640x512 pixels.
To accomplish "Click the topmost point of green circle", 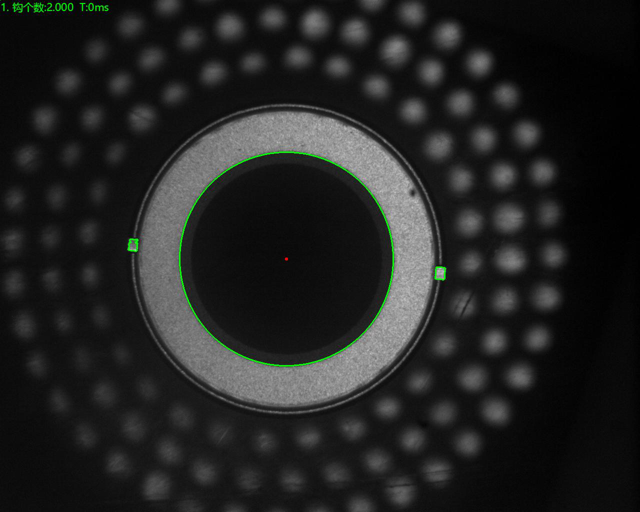I will point(287,152).
